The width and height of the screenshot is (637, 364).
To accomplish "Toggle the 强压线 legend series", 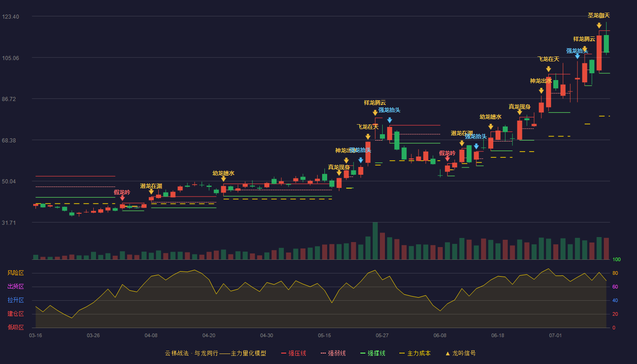I will click(x=293, y=353).
